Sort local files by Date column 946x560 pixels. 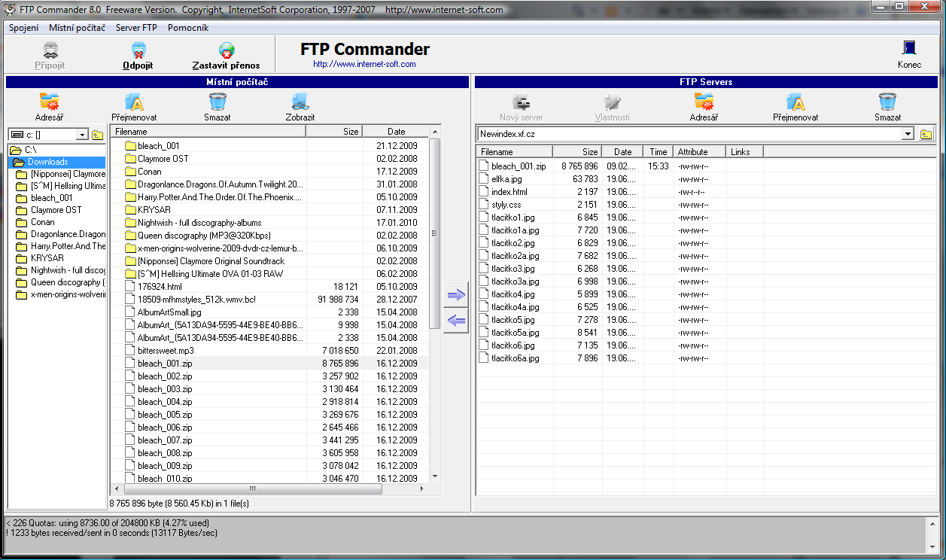396,132
